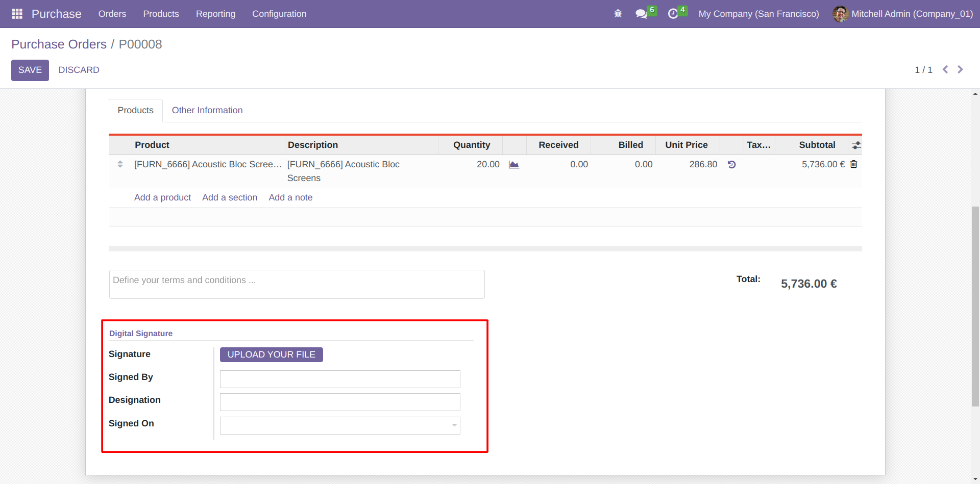The image size is (980, 484).
Task: Click the Billed cell 0.00
Action: coord(644,164)
